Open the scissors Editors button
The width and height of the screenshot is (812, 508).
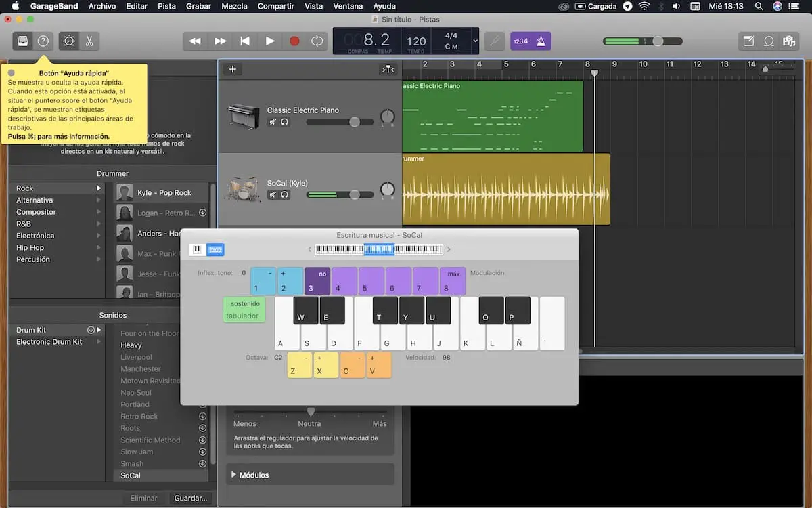point(89,41)
